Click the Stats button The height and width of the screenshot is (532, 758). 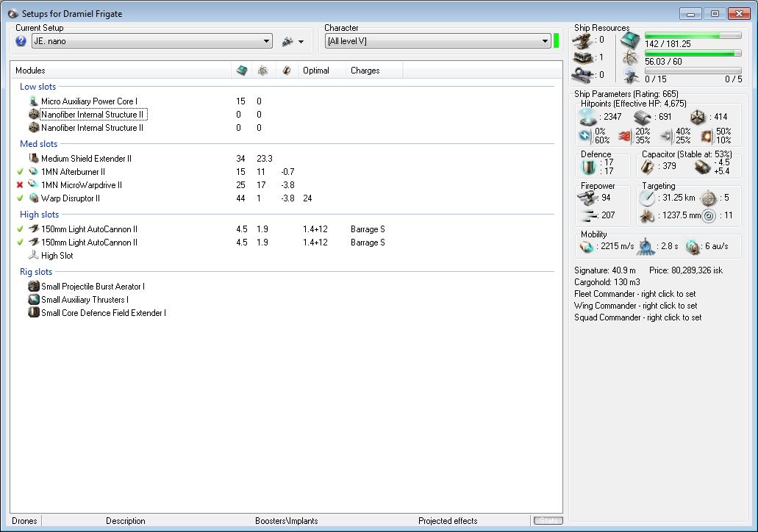[548, 521]
